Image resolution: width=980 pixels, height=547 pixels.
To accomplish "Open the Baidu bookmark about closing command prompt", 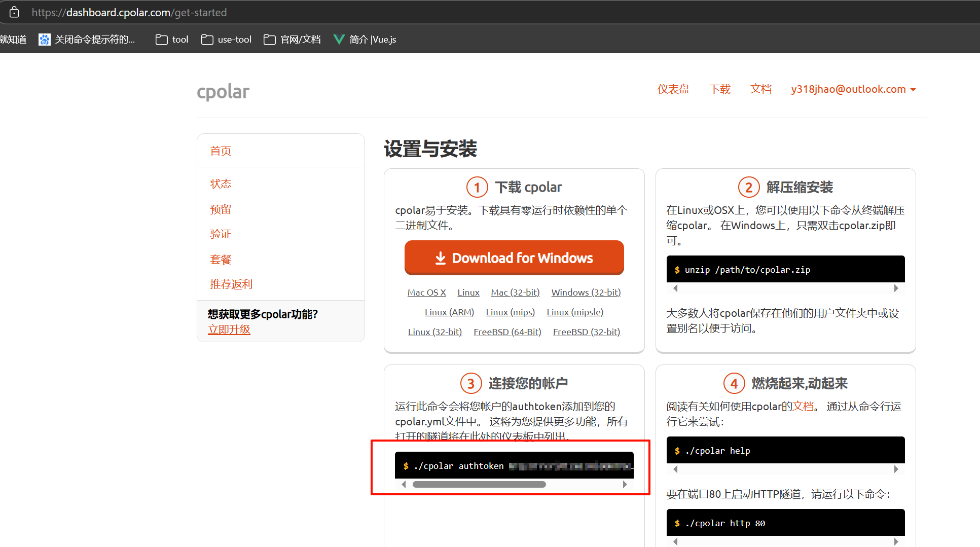I will point(87,40).
